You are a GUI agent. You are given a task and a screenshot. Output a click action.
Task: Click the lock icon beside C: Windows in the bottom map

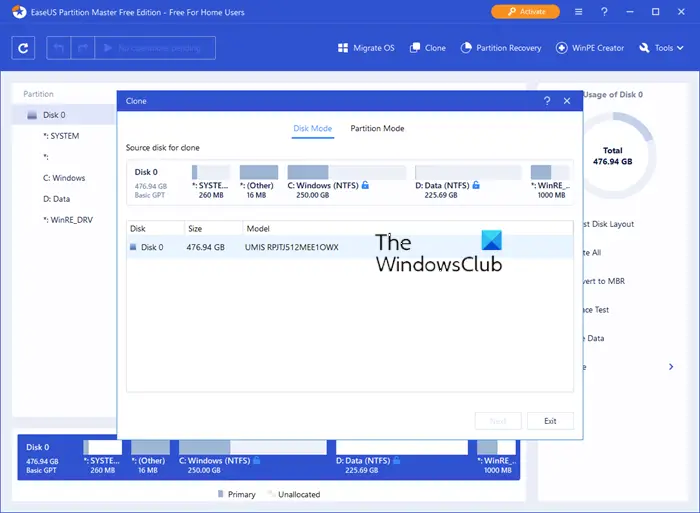(257, 460)
